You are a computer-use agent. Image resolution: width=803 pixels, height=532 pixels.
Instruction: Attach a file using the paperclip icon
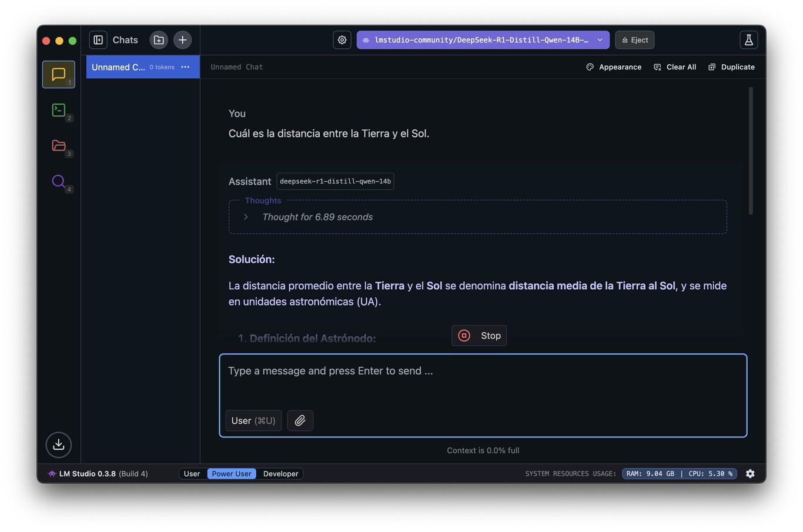[300, 420]
